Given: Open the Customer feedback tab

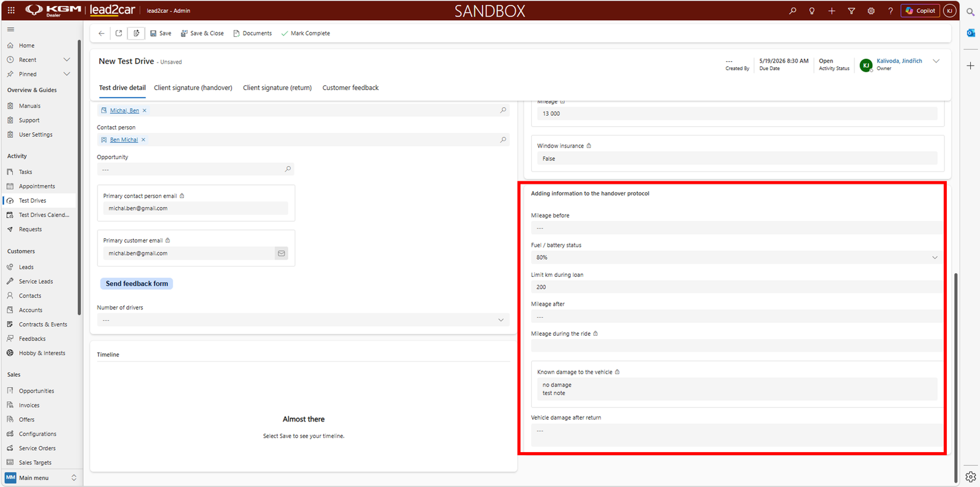Looking at the screenshot, I should pyautogui.click(x=350, y=88).
